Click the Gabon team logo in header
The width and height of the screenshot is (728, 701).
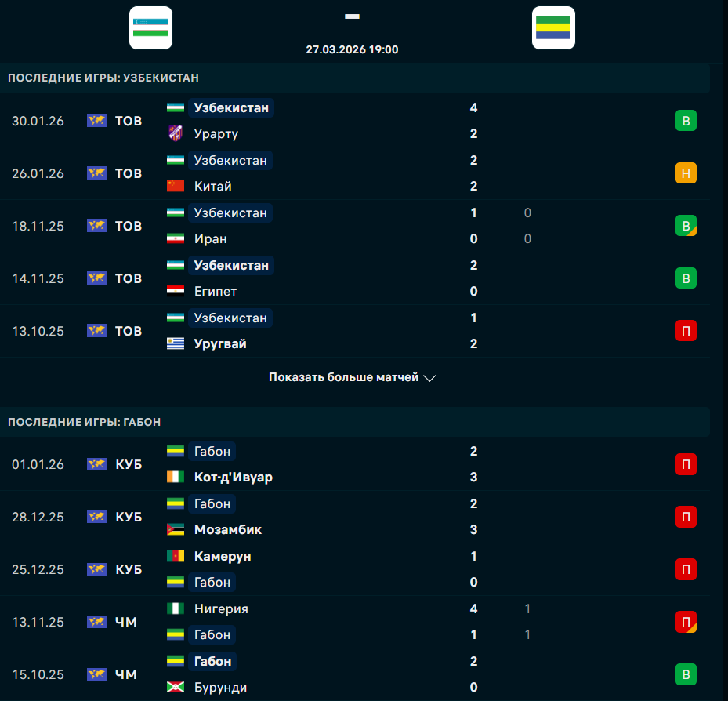click(553, 28)
